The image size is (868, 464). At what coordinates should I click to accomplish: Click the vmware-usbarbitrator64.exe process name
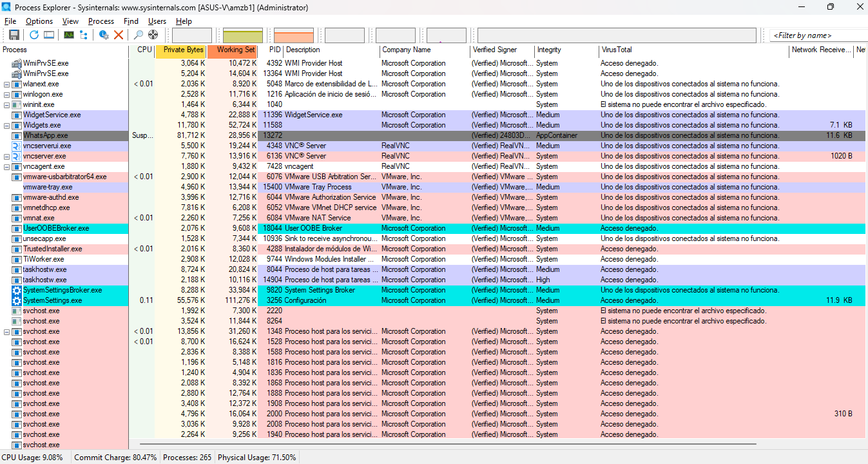pyautogui.click(x=65, y=177)
